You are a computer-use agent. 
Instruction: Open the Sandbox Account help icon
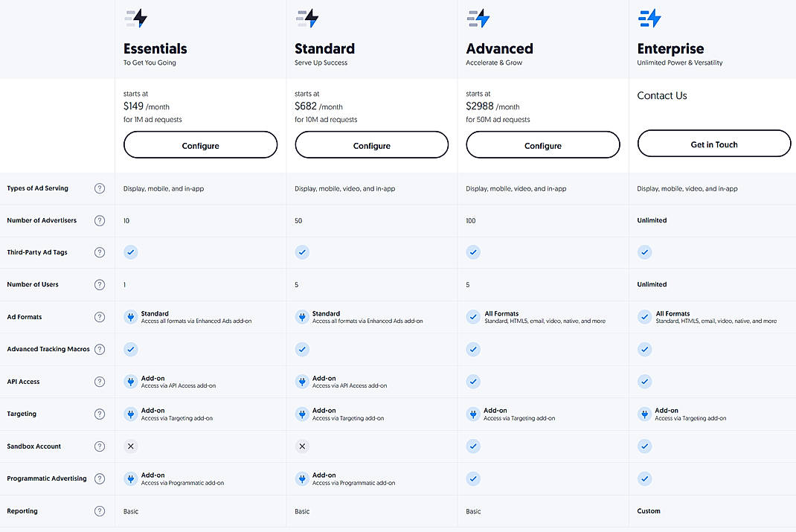tap(100, 446)
